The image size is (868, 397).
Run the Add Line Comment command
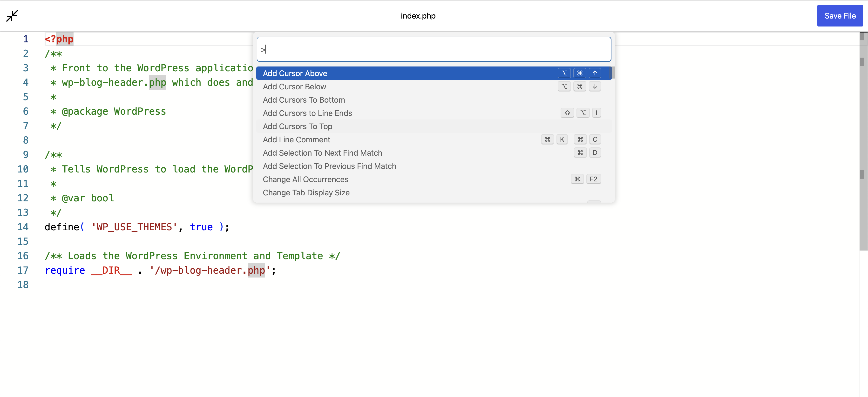(296, 139)
